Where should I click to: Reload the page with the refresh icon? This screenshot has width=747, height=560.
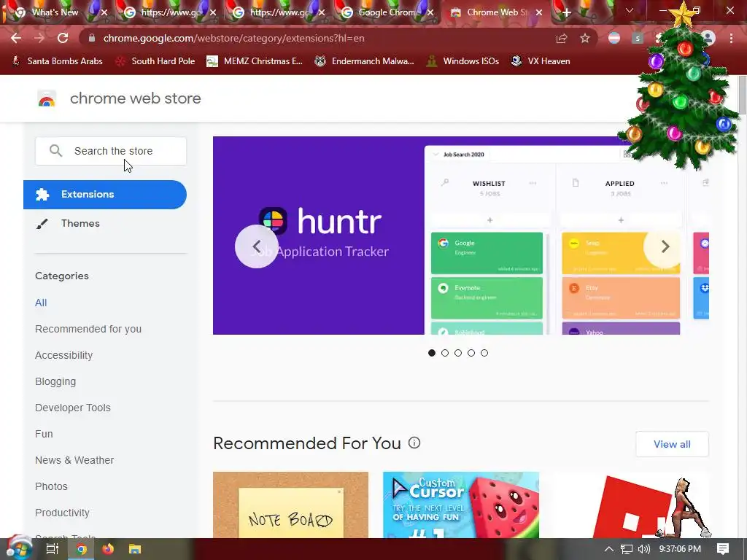(63, 38)
